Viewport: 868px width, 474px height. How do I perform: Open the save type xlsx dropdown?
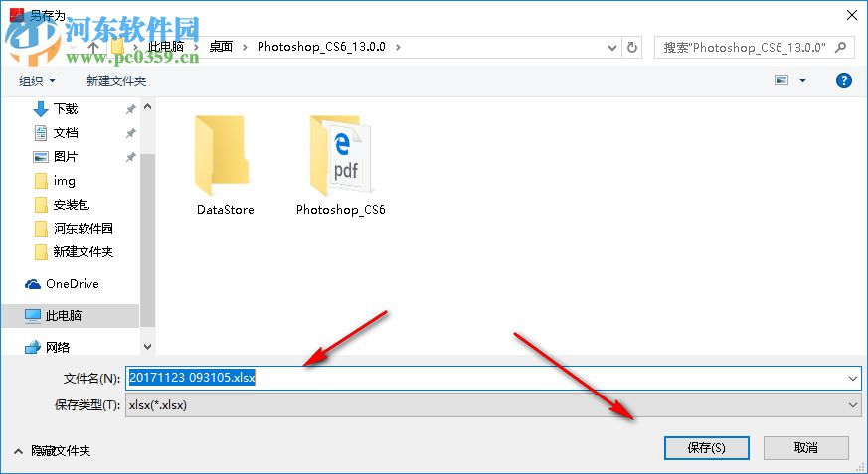click(x=493, y=404)
